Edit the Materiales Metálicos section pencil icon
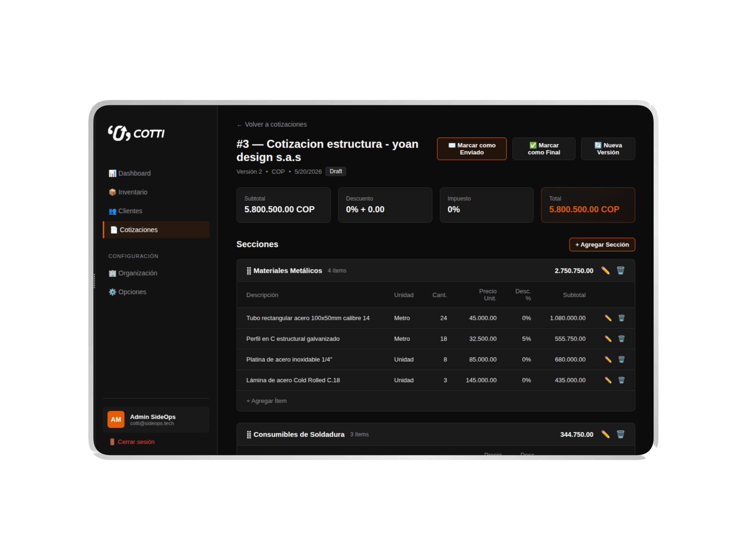 point(605,270)
